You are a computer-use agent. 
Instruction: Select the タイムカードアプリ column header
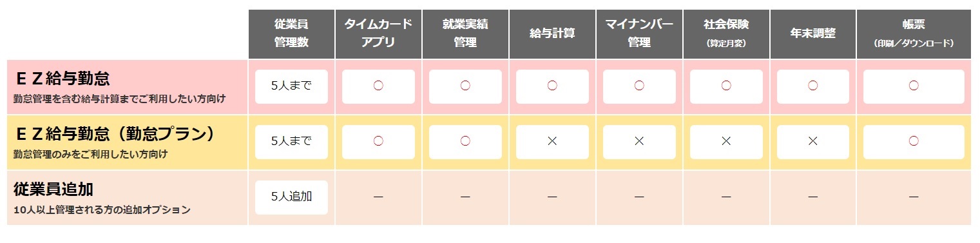[378, 34]
